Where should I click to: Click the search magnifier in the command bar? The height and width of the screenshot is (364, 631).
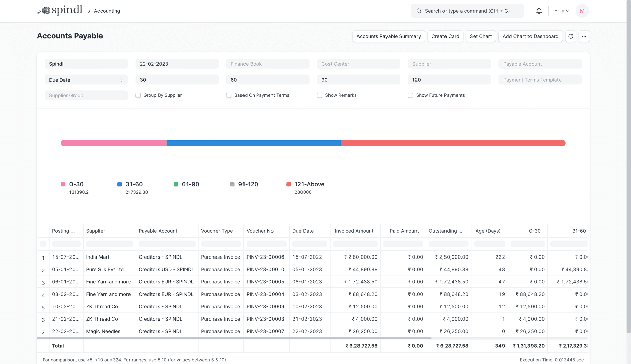click(418, 11)
